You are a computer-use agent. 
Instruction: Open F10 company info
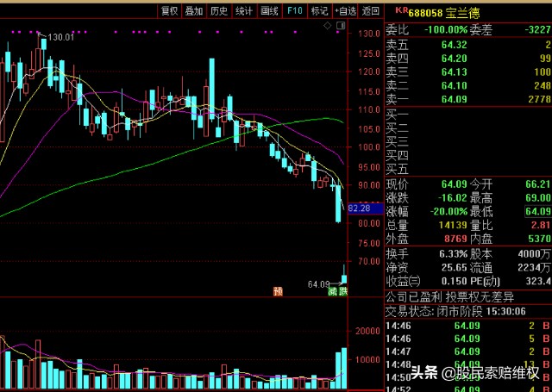point(294,11)
